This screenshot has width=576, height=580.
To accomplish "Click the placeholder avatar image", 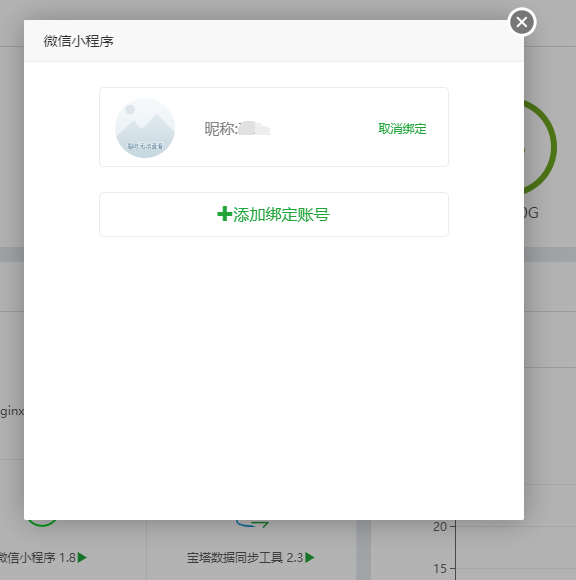I will (x=145, y=128).
